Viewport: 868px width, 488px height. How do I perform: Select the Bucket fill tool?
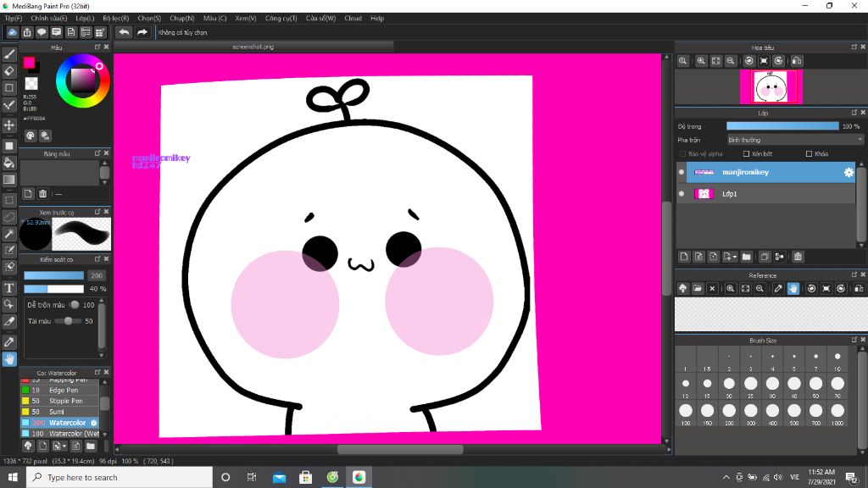point(9,162)
